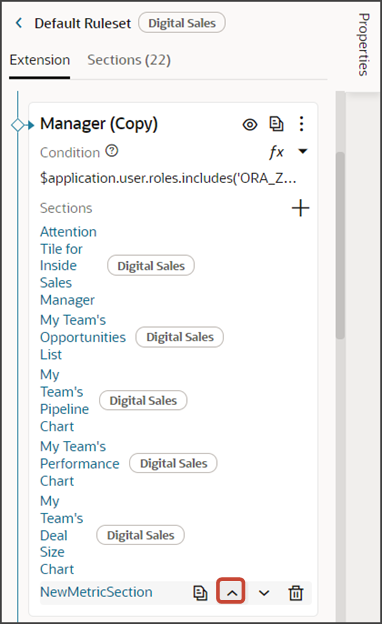Delete NewMetricSection with trash icon

296,593
